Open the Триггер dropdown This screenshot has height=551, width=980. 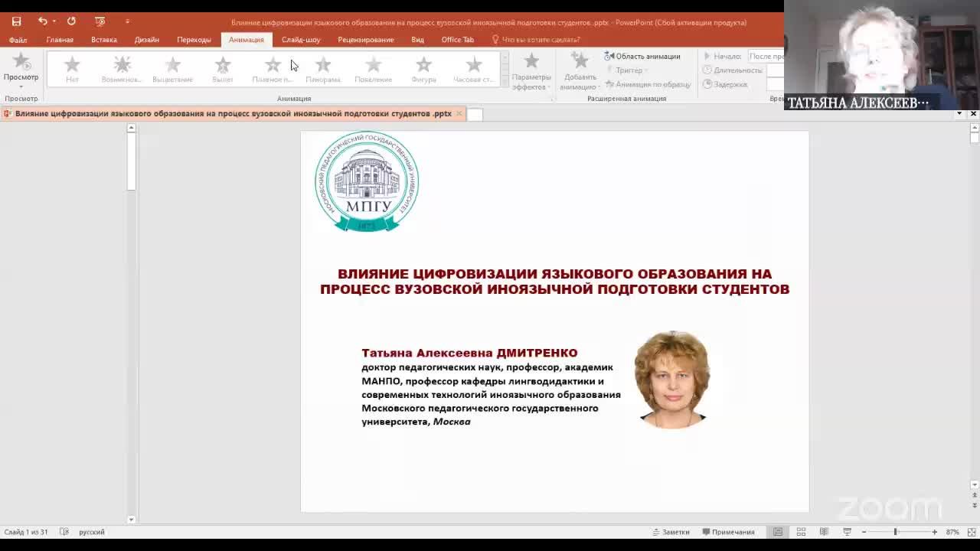point(626,70)
